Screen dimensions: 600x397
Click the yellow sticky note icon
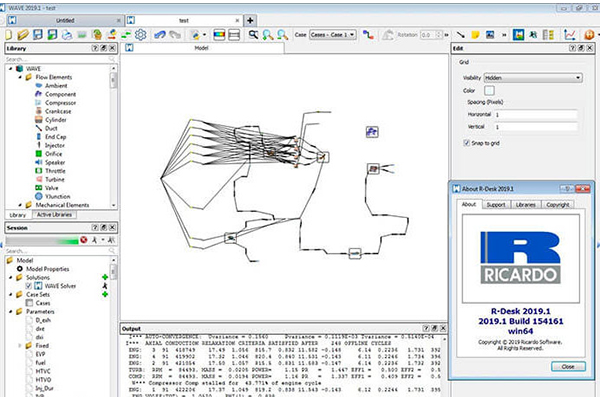[x=475, y=35]
